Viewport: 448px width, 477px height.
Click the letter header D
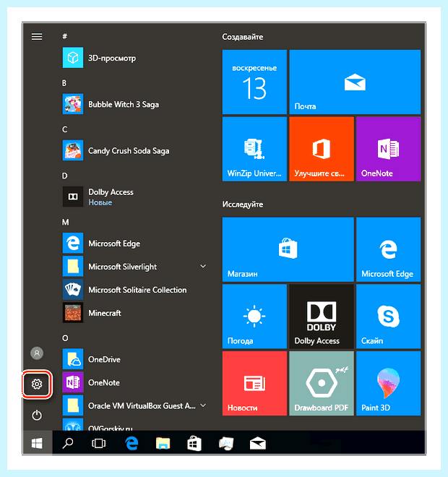click(x=64, y=176)
